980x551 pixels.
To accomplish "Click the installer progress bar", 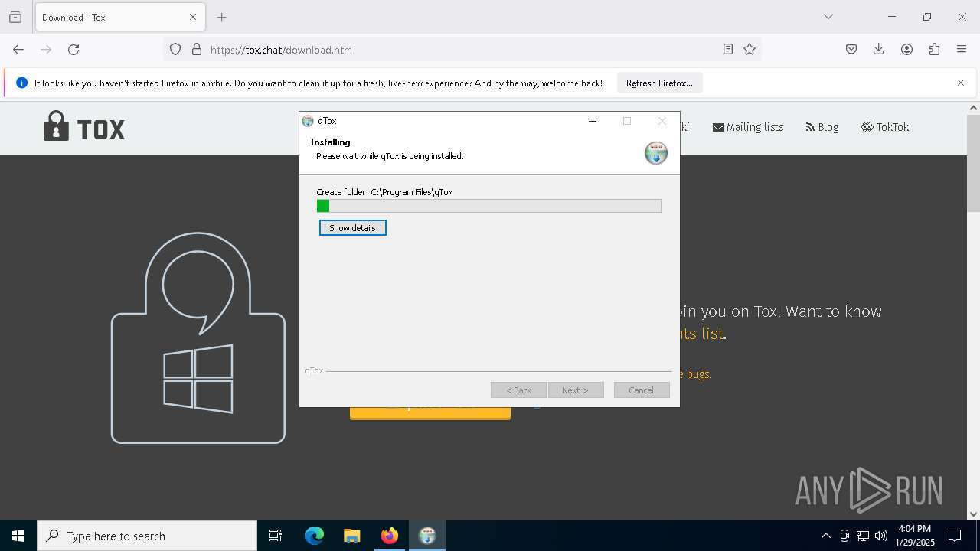I will pos(488,206).
